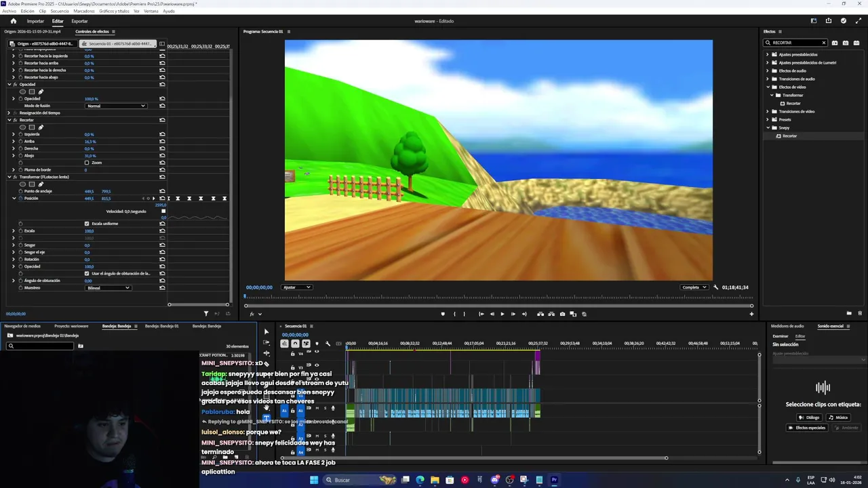Clear the RECORTAR search with the X
This screenshot has width=868, height=488.
(824, 43)
